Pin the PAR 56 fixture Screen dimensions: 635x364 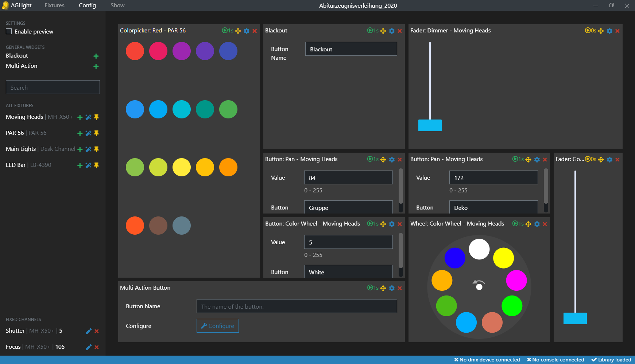96,133
